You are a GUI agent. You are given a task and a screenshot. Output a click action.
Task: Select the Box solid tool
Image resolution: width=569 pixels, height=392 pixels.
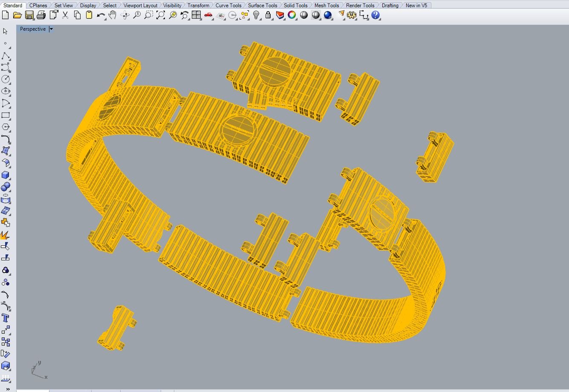click(6, 175)
